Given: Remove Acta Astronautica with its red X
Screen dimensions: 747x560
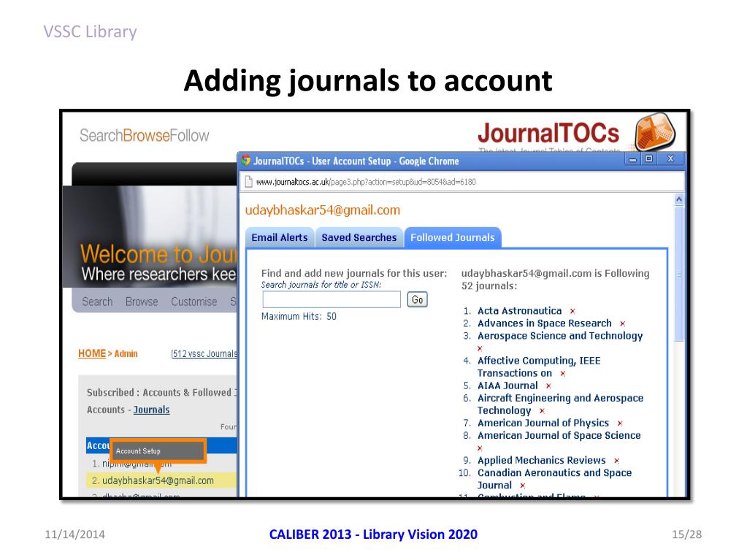Looking at the screenshot, I should coord(572,312).
